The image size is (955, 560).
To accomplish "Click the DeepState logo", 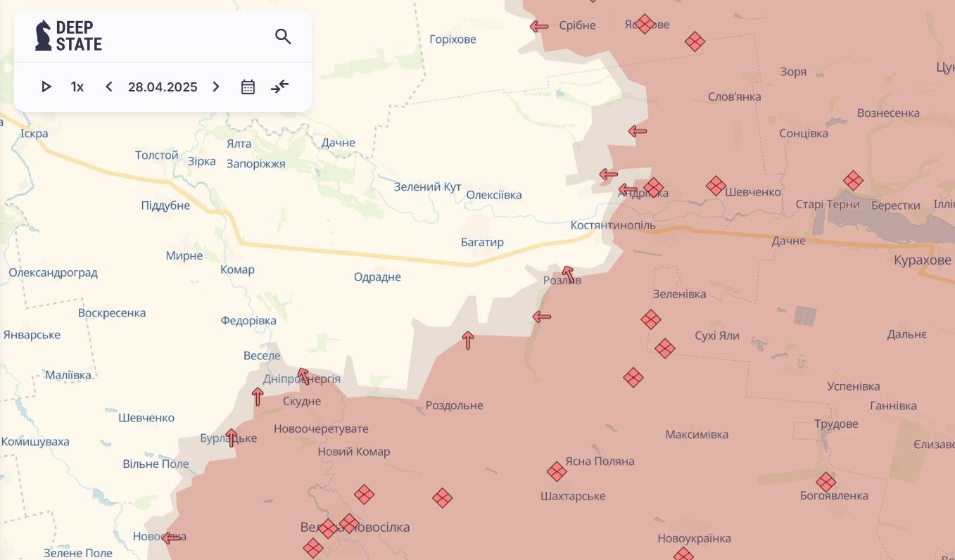I will [69, 36].
